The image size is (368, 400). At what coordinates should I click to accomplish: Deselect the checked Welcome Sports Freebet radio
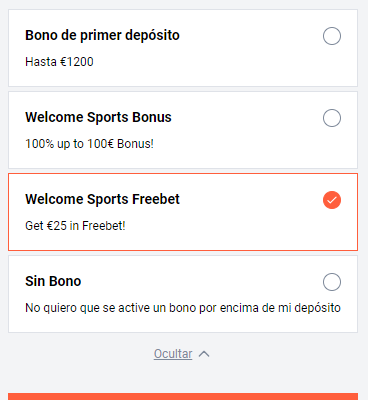coord(332,200)
